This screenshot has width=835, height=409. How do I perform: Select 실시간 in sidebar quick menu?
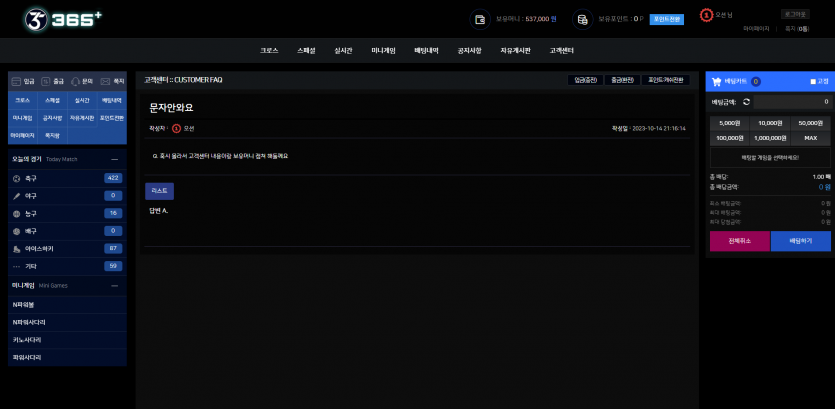point(82,100)
